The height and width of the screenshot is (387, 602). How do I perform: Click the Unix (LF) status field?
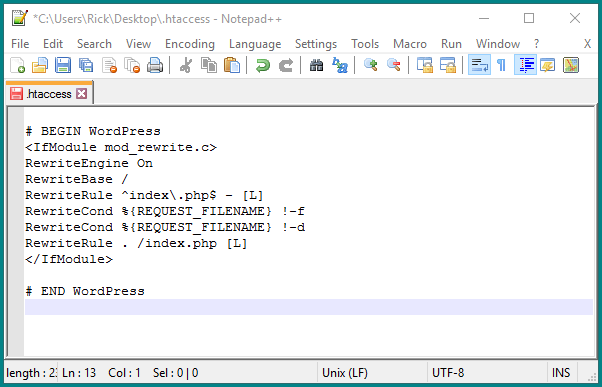click(345, 373)
